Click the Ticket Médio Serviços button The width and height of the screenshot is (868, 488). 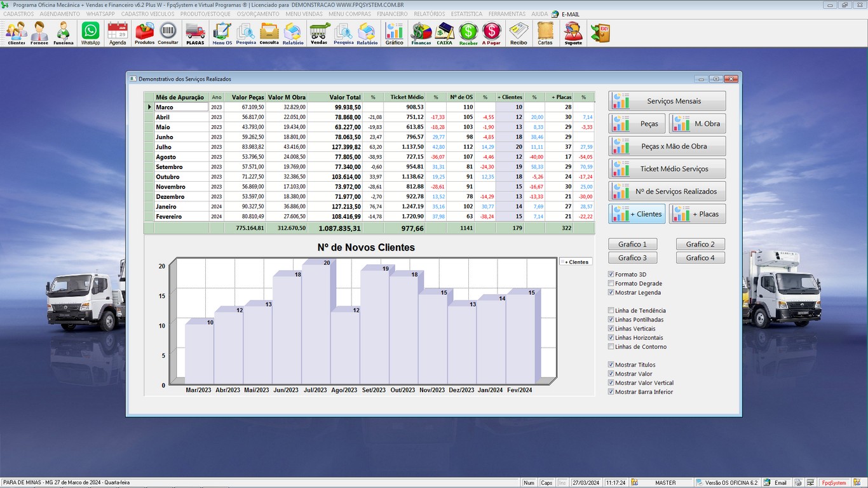(x=667, y=169)
